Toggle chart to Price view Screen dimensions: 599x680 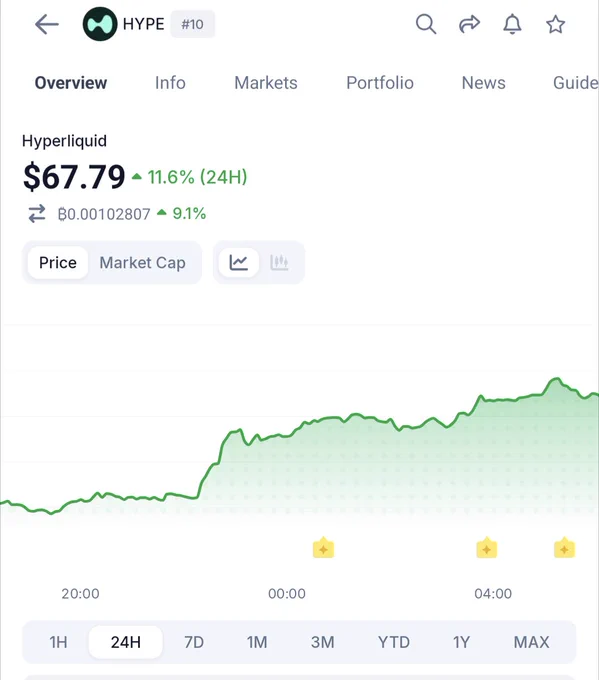[x=58, y=262]
